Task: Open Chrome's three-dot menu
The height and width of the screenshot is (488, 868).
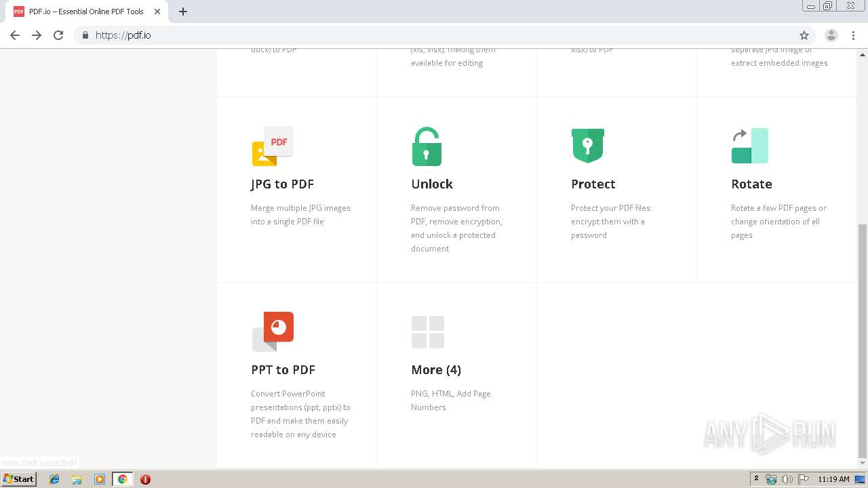Action: pos(853,35)
